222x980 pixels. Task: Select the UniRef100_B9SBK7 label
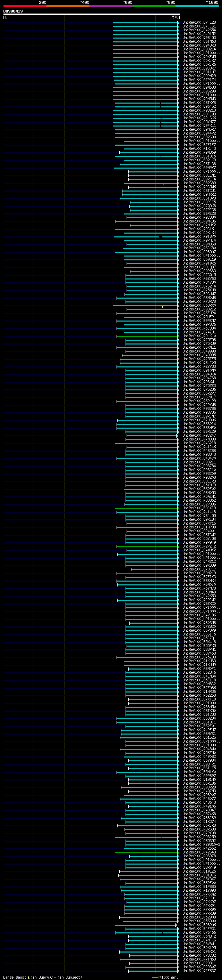click(x=199, y=68)
